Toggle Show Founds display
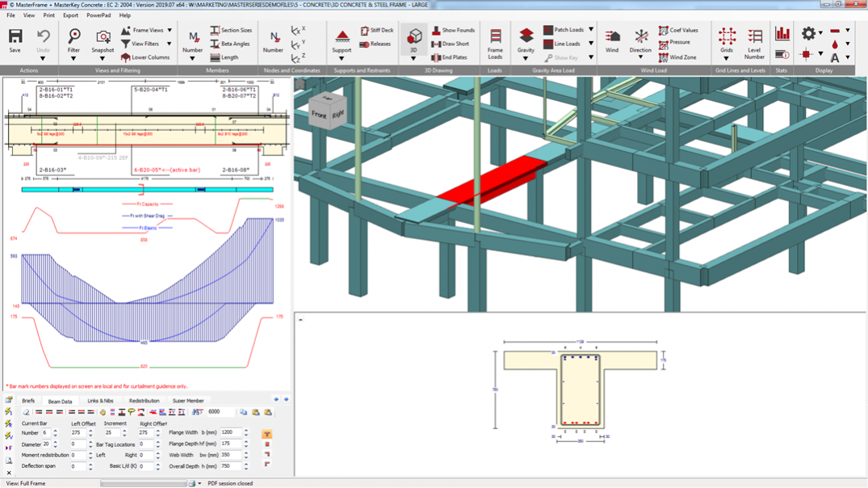This screenshot has height=488, width=868. coord(453,30)
